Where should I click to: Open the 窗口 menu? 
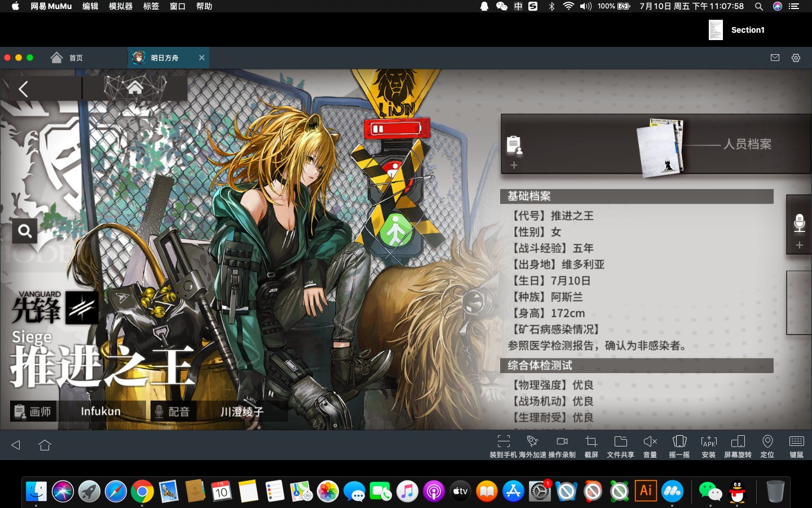[178, 6]
